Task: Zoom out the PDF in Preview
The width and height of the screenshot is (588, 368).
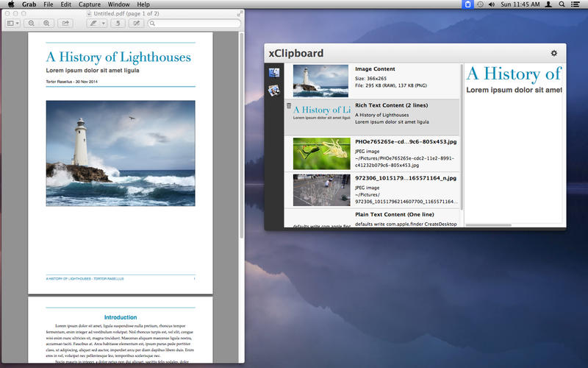Action: pyautogui.click(x=31, y=24)
